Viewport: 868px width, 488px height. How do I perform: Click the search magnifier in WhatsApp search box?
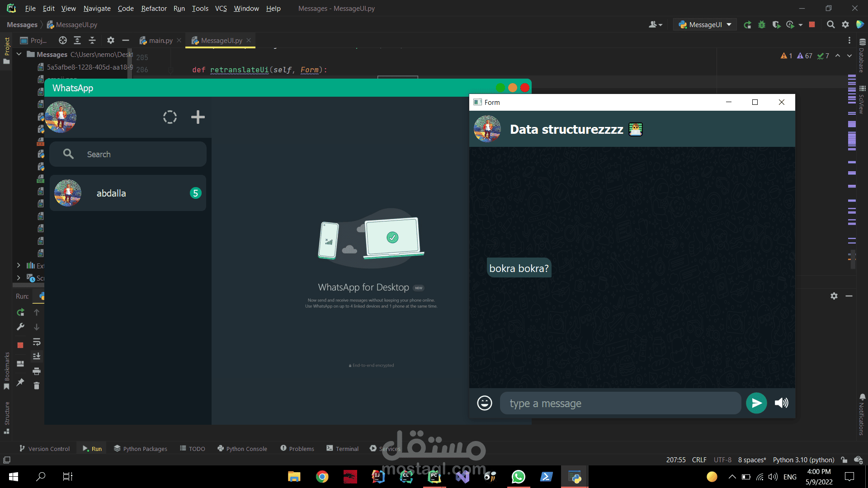pyautogui.click(x=68, y=154)
